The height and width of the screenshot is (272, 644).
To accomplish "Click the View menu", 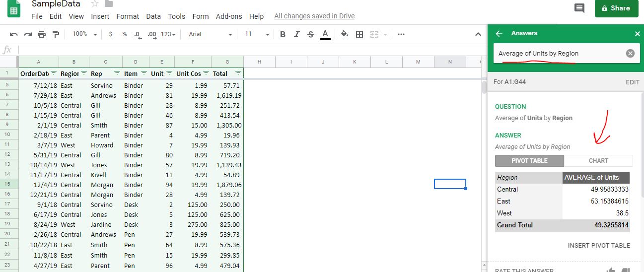I will pyautogui.click(x=76, y=16).
